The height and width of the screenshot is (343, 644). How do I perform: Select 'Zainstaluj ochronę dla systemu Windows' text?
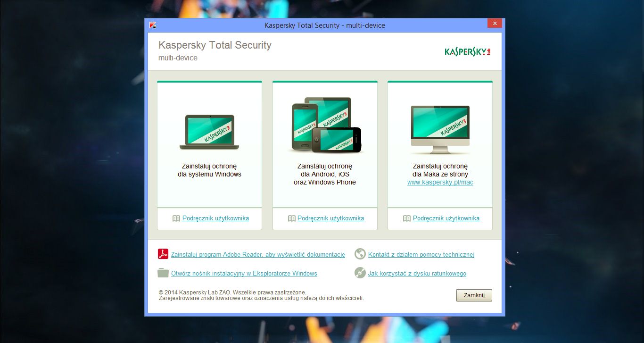[209, 170]
